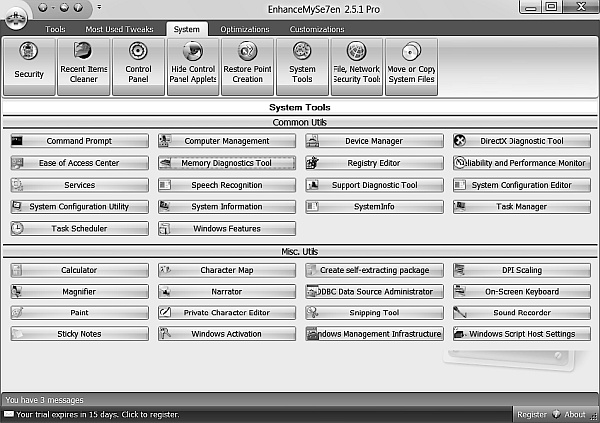The image size is (600, 423).
Task: Open Sound Recorder
Action: [522, 312]
